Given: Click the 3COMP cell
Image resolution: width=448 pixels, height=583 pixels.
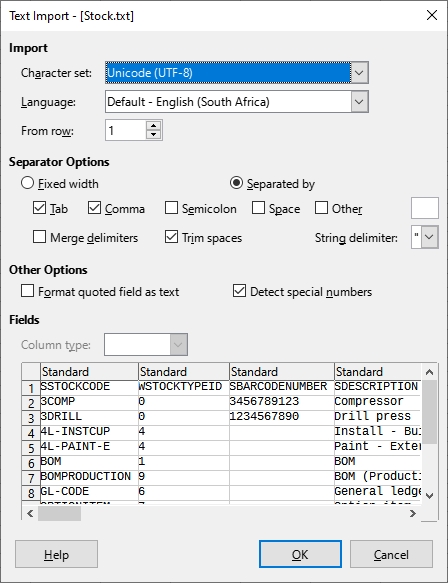Looking at the screenshot, I should 89,402.
